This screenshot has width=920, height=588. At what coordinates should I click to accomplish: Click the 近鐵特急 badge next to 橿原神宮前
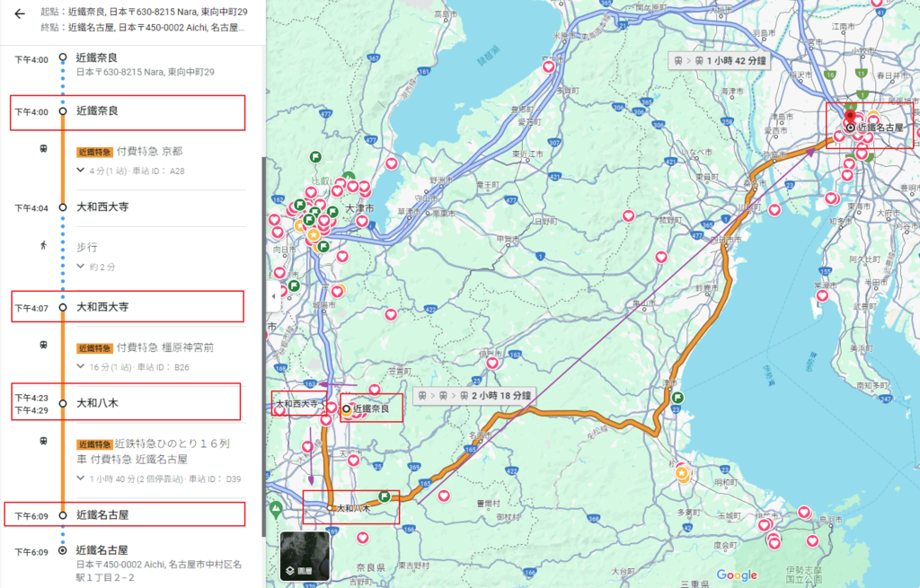pyautogui.click(x=94, y=348)
